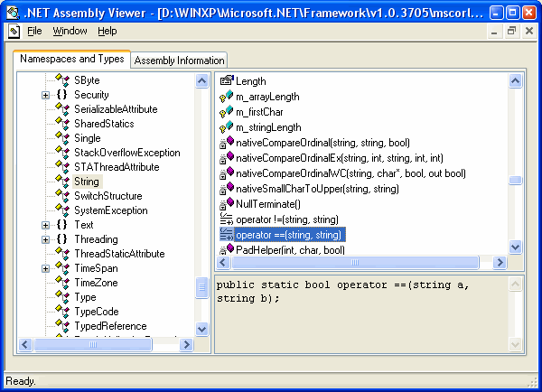Viewport: 542px width, 392px height.
Task: Click the Text namespace braces icon
Action: 62,225
